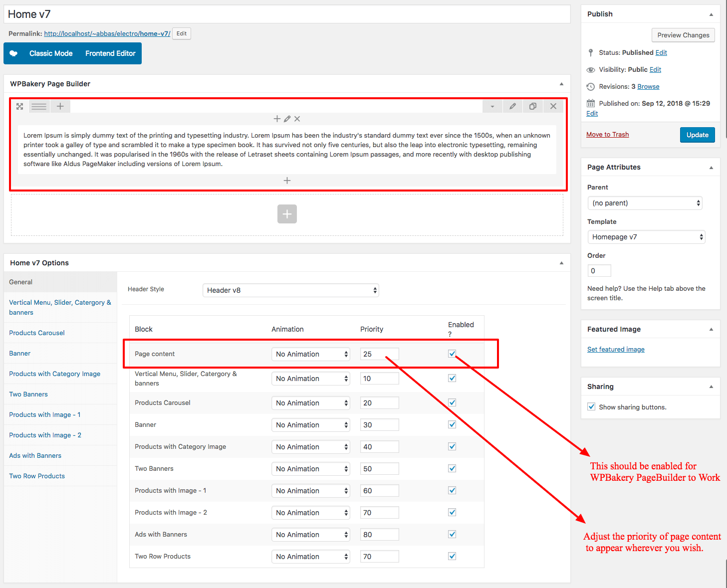Viewport: 727px width, 588px height.
Task: Switch to Classic Mode
Action: pyautogui.click(x=51, y=53)
